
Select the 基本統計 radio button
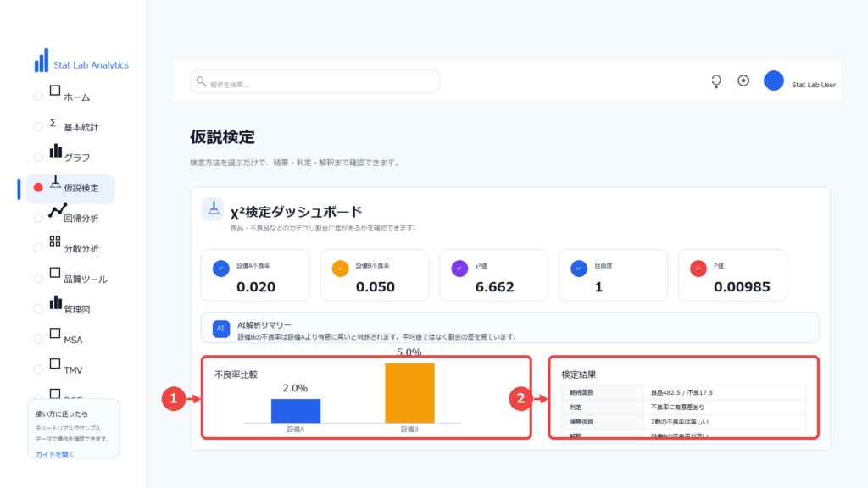point(38,127)
